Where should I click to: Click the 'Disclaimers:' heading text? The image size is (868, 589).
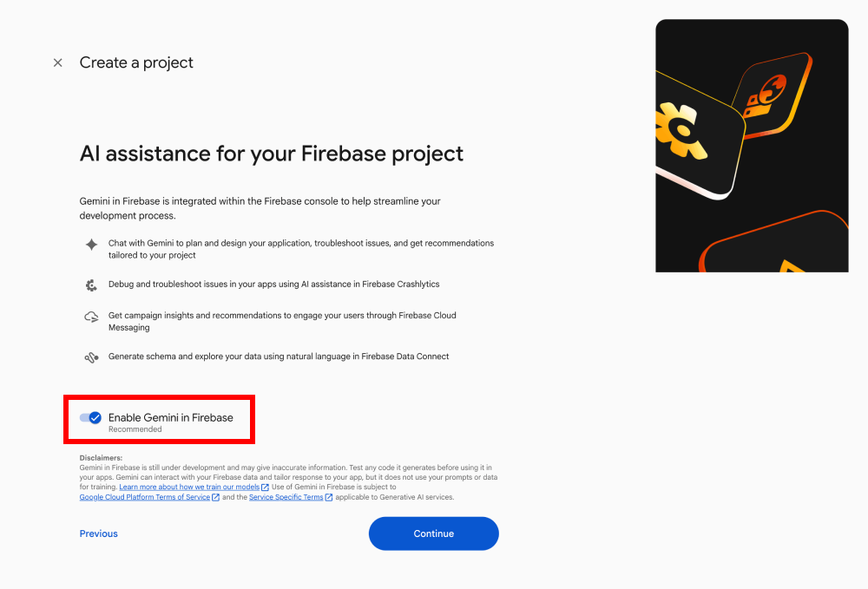point(101,457)
